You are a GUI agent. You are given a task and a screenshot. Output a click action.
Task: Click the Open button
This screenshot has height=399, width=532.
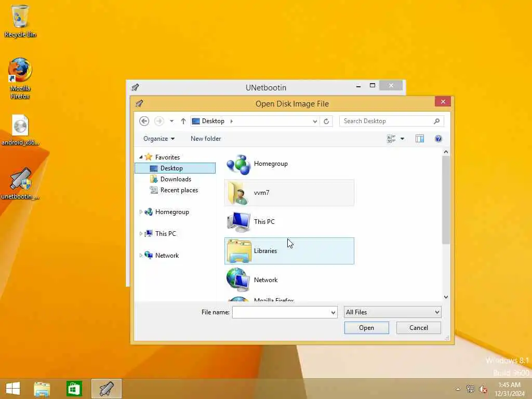pyautogui.click(x=366, y=328)
